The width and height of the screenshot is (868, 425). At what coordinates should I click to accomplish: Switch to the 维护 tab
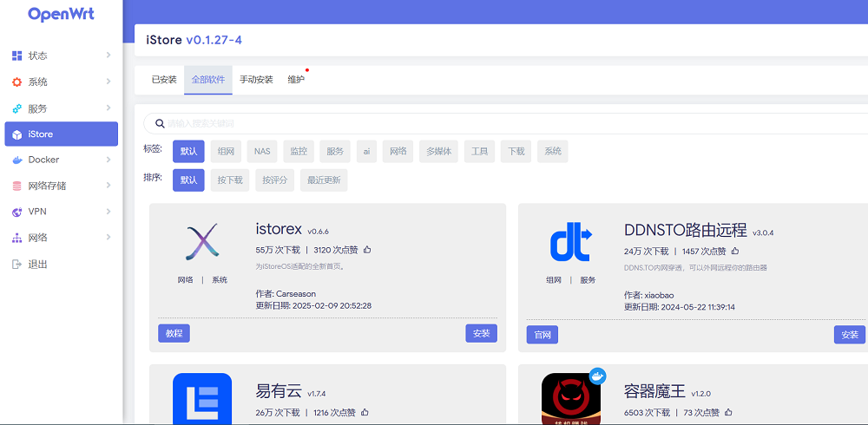pos(296,80)
